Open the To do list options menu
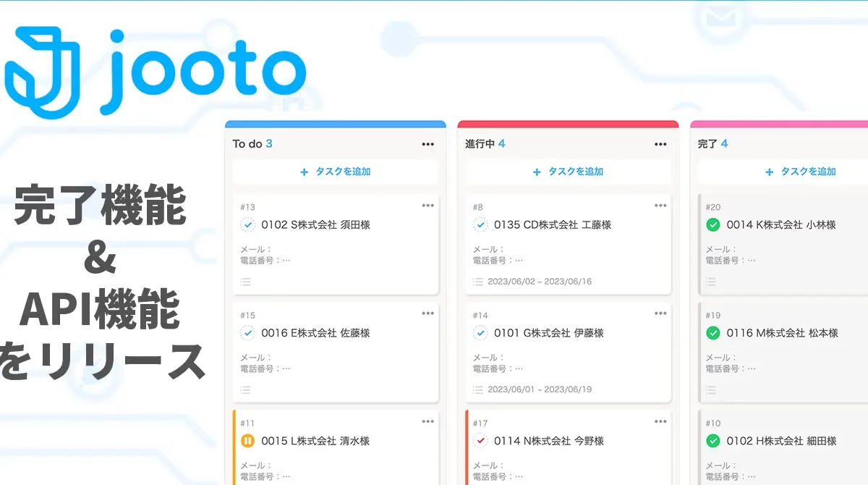Image resolution: width=868 pixels, height=485 pixels. coord(428,144)
